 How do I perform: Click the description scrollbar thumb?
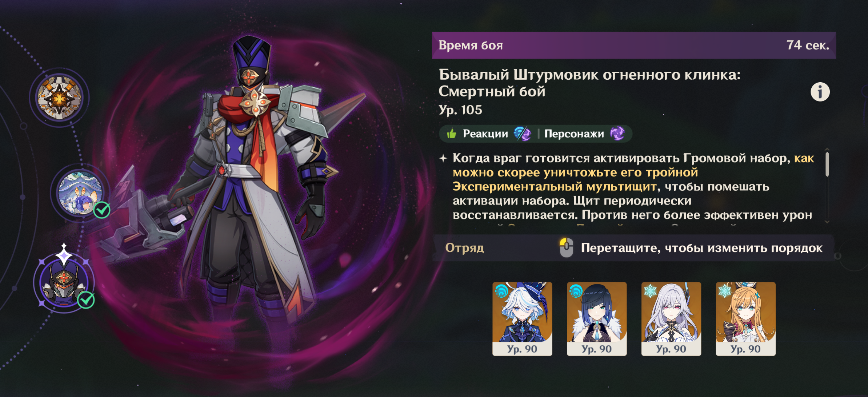coord(827,164)
